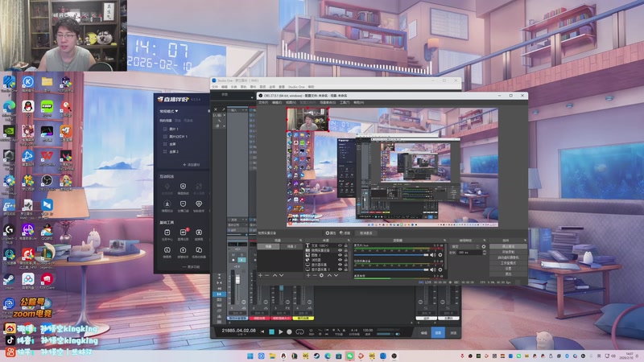Move the OBS scene down in the list
644x362 pixels.
pos(281,275)
